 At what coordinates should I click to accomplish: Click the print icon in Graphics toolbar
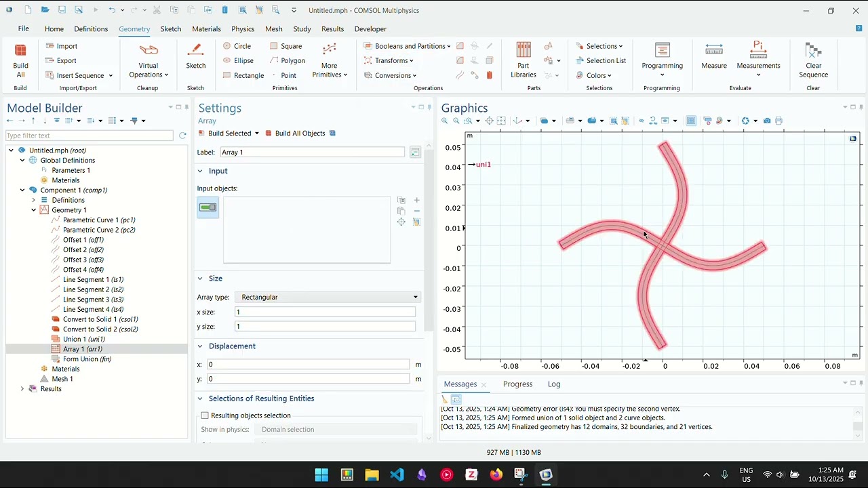(x=778, y=121)
